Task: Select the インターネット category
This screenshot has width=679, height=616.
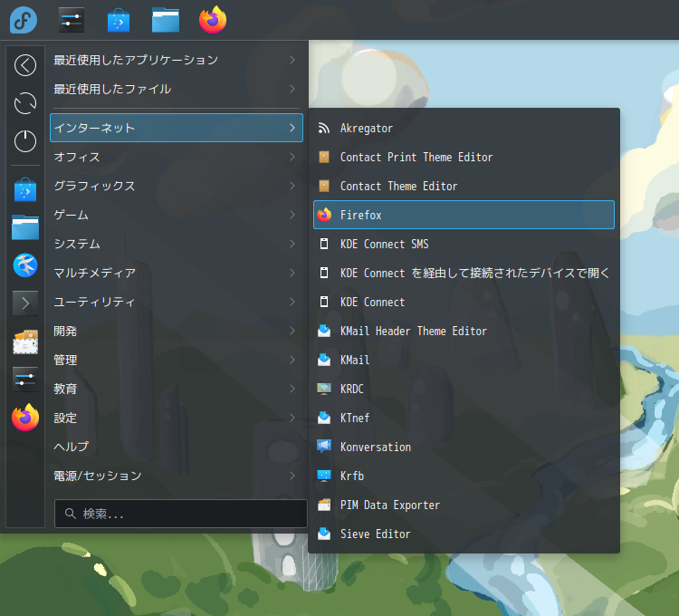Action: pos(177,128)
